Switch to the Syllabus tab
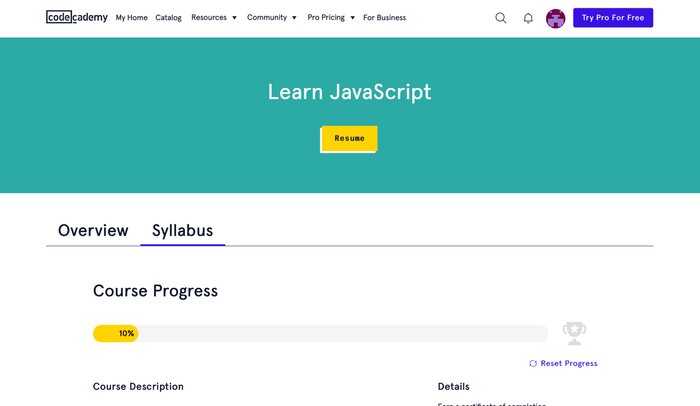The image size is (700, 406). [183, 230]
